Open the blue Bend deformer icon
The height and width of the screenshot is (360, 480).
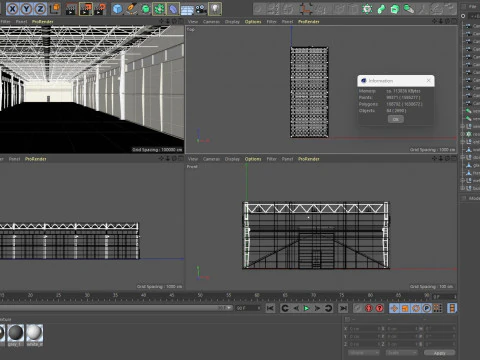click(x=173, y=9)
